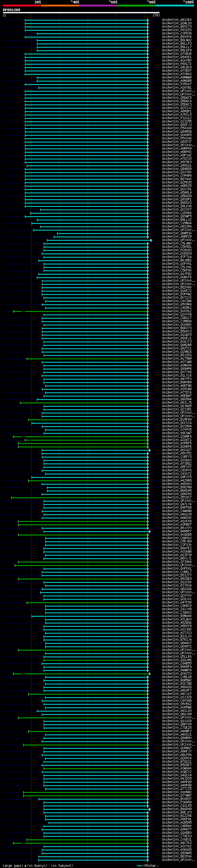Select the UniRef100_B2HEP6 hit label
197x868 pixels.
177,446
